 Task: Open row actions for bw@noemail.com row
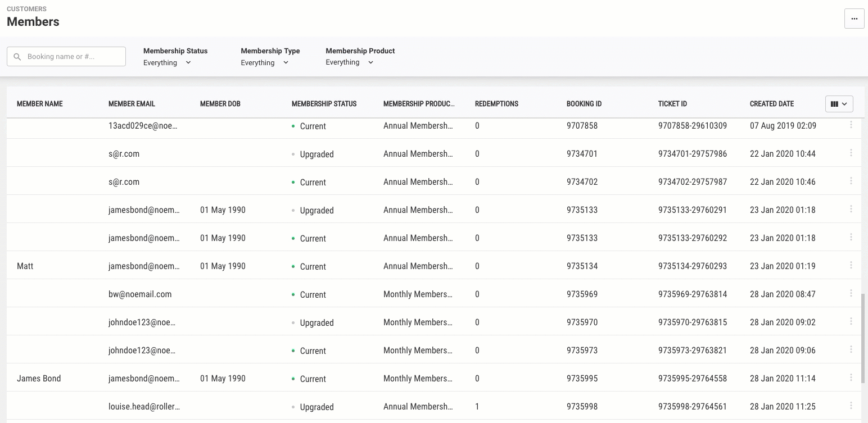pos(851,293)
